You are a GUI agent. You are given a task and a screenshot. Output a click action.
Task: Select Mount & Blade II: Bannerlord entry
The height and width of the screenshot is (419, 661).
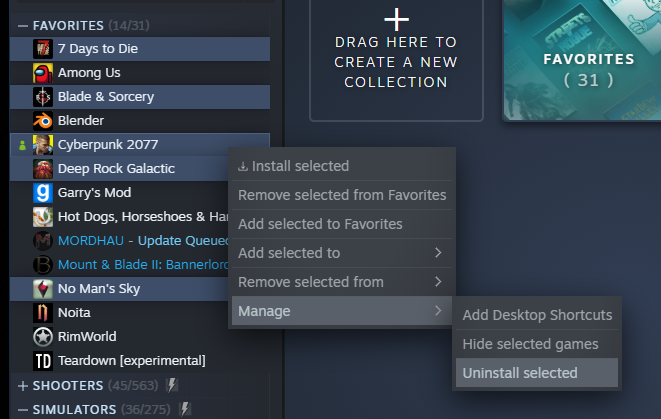point(119,265)
